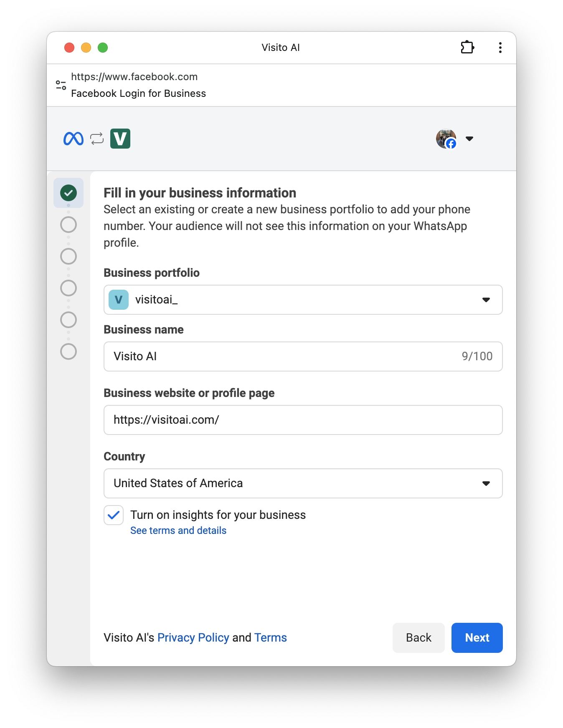Click the green Visito V logo

pyautogui.click(x=120, y=139)
